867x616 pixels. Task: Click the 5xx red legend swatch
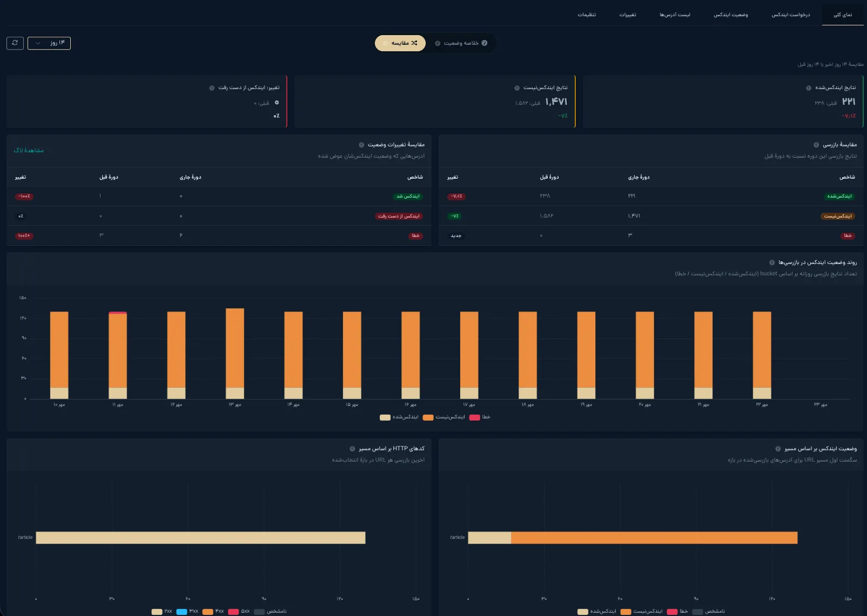pyautogui.click(x=233, y=612)
